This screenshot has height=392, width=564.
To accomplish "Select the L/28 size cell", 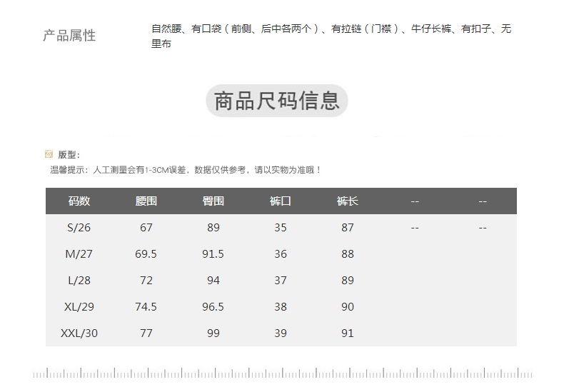I will tap(79, 281).
